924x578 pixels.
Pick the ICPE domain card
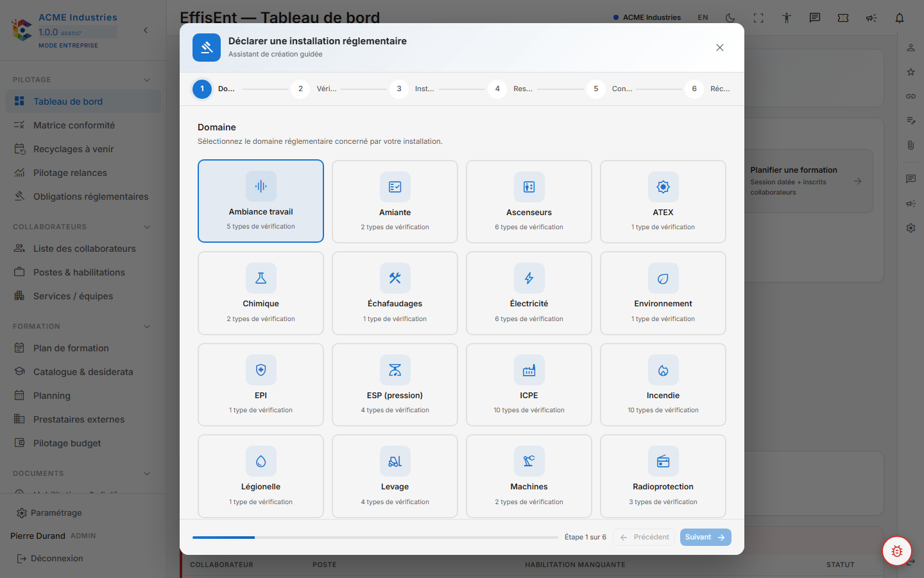coord(529,385)
